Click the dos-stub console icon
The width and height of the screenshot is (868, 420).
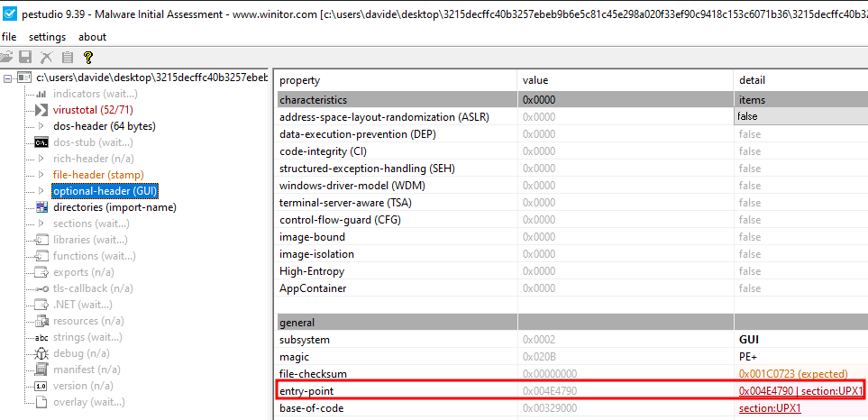pos(41,142)
